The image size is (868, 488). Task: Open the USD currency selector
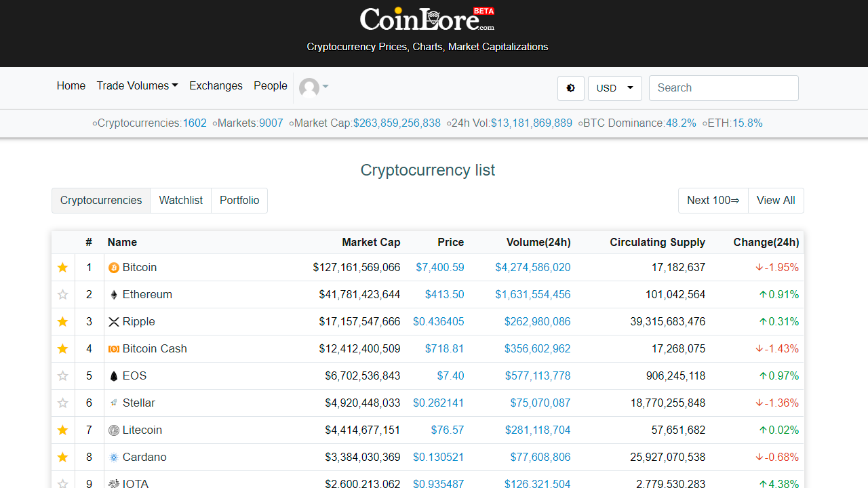point(615,88)
